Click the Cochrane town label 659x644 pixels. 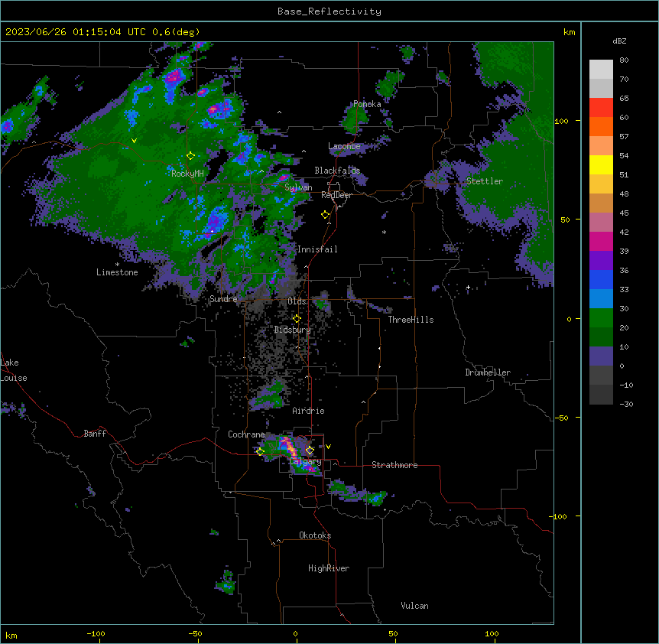click(246, 434)
